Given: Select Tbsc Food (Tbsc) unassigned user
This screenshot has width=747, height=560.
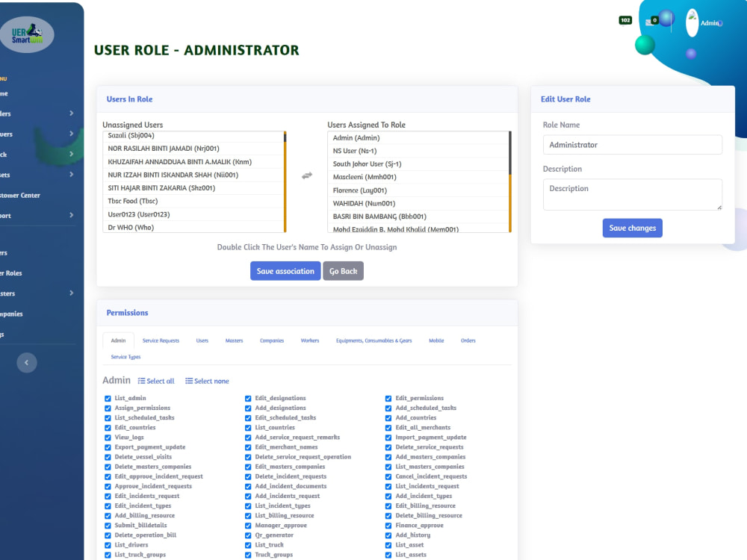Looking at the screenshot, I should click(193, 201).
